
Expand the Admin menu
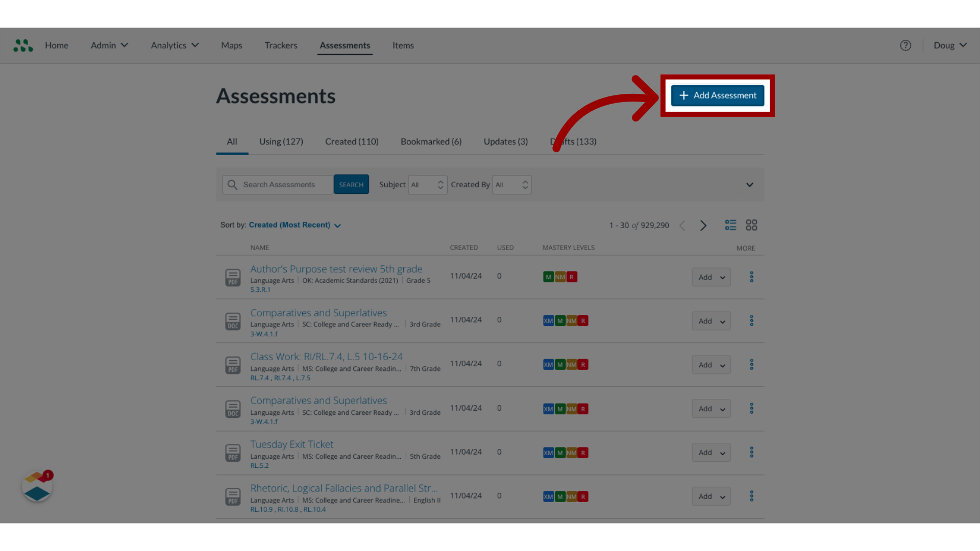coord(109,45)
